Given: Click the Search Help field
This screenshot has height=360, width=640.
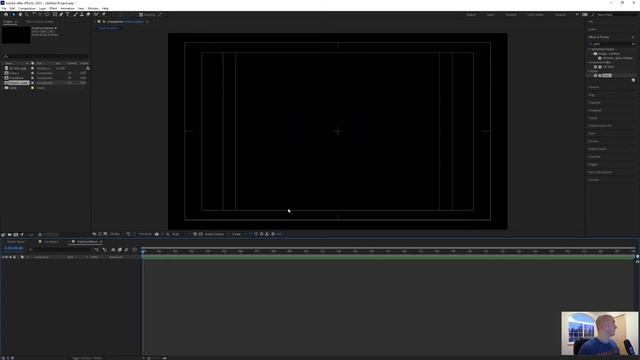Looking at the screenshot, I should tap(614, 15).
